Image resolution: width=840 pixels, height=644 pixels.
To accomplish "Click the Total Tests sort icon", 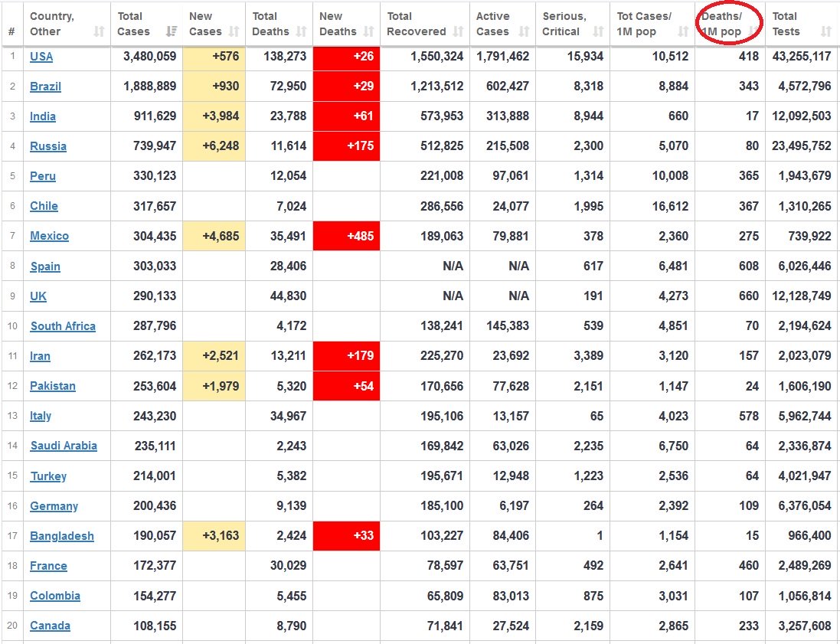I will pyautogui.click(x=825, y=31).
